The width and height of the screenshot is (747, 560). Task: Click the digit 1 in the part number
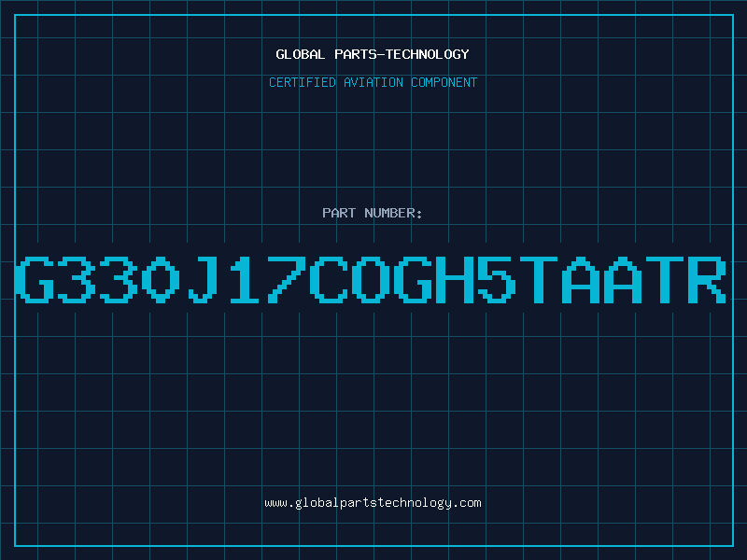click(246, 279)
